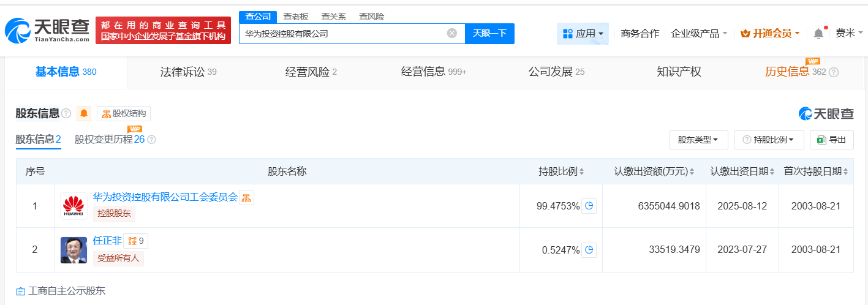Sort by 认缴出资额 column arrows
Image resolution: width=868 pixels, height=305 pixels.
point(692,171)
